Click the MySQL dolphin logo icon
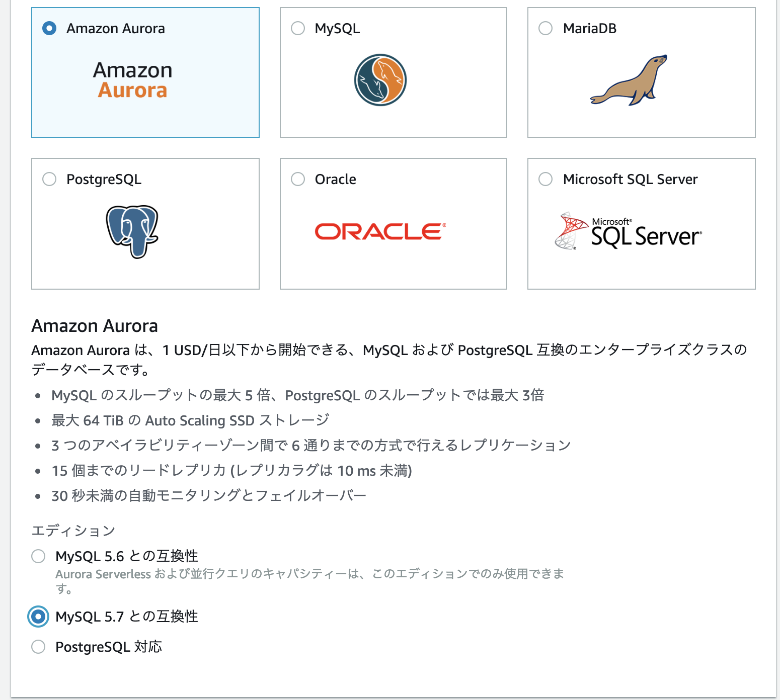This screenshot has width=780, height=700. tap(380, 80)
